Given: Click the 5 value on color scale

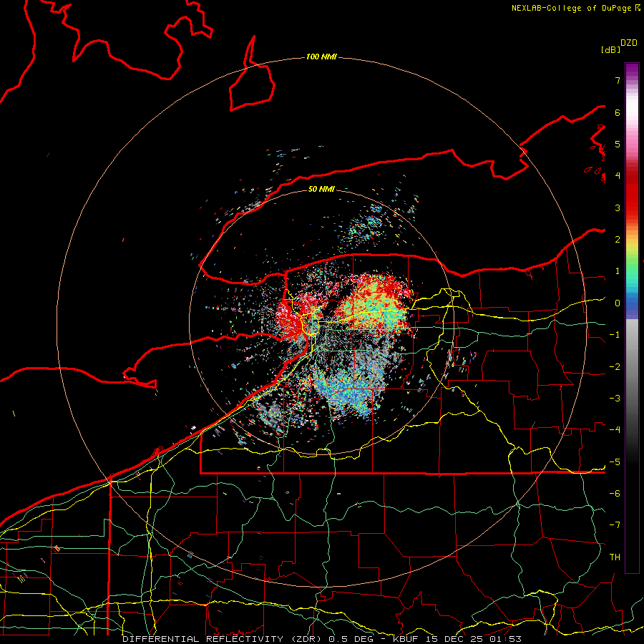Looking at the screenshot, I should pyautogui.click(x=618, y=144).
